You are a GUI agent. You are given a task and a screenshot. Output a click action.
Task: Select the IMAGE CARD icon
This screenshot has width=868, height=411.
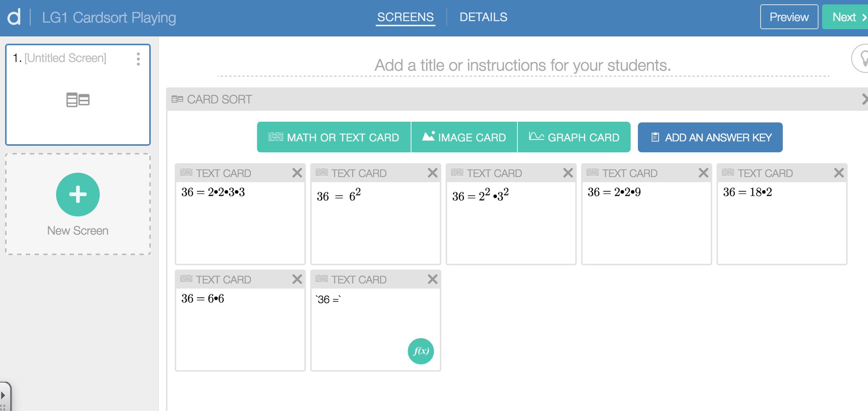(x=428, y=137)
